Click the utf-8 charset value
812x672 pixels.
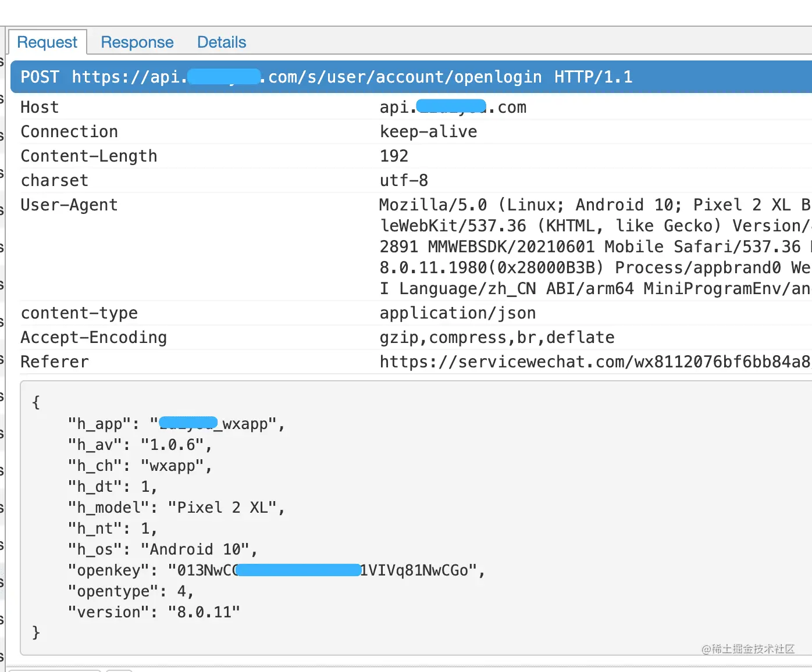tap(404, 181)
